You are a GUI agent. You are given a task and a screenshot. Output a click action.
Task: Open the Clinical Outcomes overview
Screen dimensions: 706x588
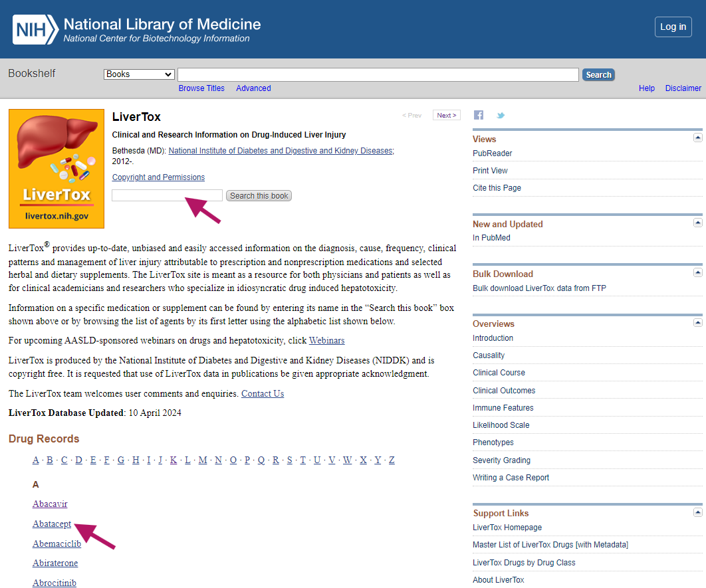click(x=504, y=391)
